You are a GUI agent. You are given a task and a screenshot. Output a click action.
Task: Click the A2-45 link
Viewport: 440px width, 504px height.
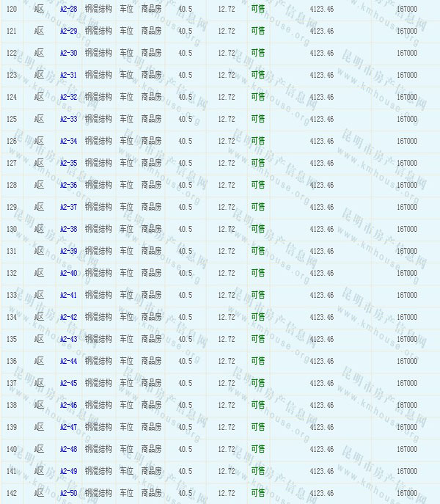tap(68, 383)
